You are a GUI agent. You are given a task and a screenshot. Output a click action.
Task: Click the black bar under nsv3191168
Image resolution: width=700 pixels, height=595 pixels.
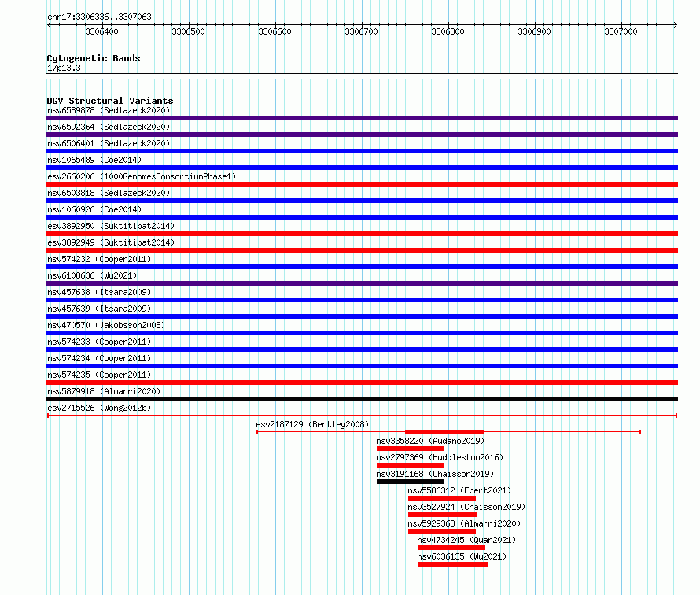point(411,482)
